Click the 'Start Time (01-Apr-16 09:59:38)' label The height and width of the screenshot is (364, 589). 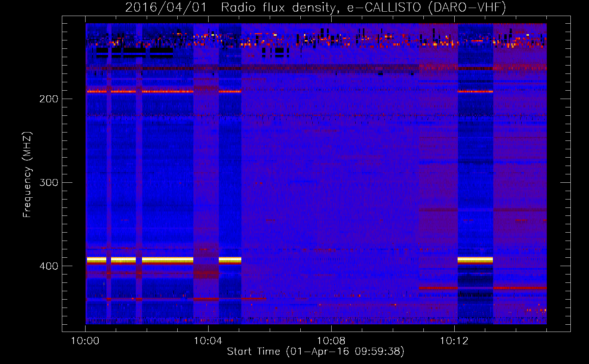[316, 352]
